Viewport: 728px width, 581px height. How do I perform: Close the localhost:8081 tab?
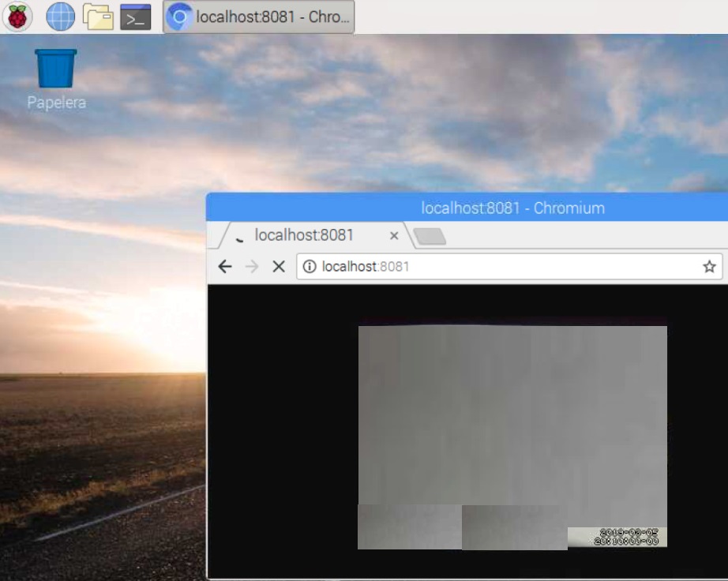(394, 236)
